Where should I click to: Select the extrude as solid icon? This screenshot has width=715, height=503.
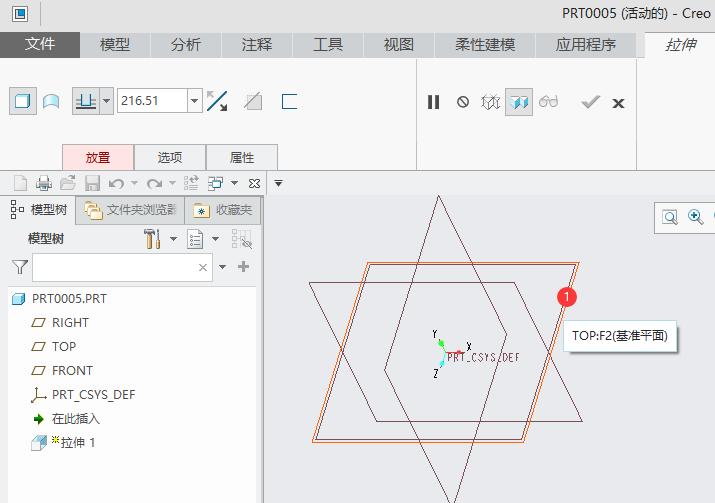coord(23,101)
